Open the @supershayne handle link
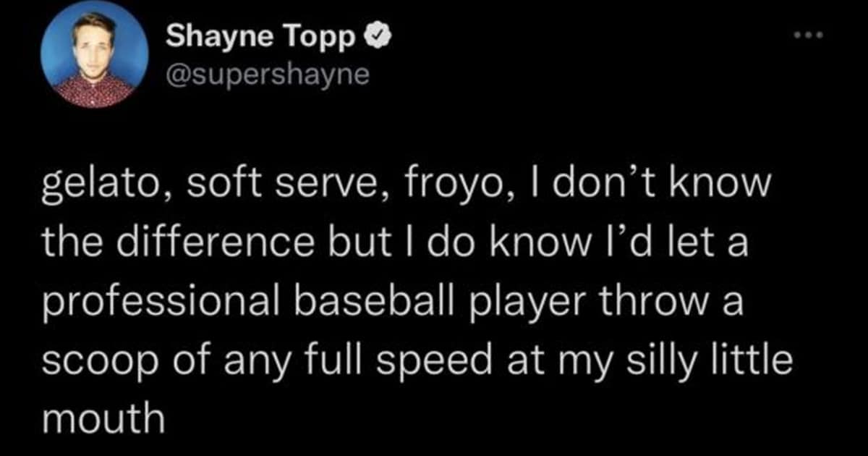Image resolution: width=868 pixels, height=456 pixels. 268,75
